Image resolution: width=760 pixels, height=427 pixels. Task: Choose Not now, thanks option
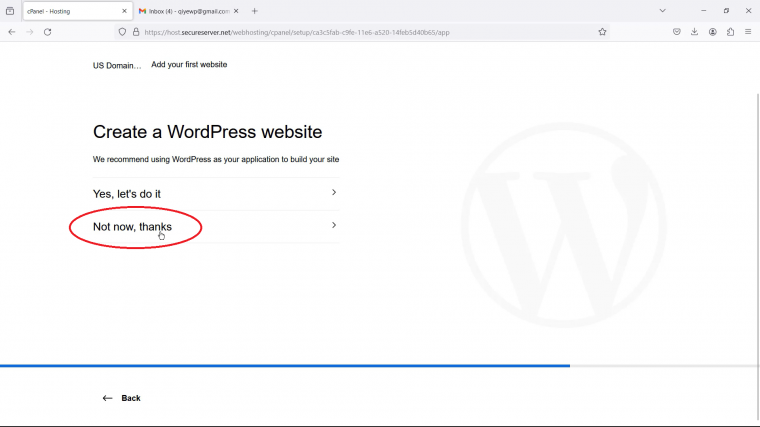[216, 227]
